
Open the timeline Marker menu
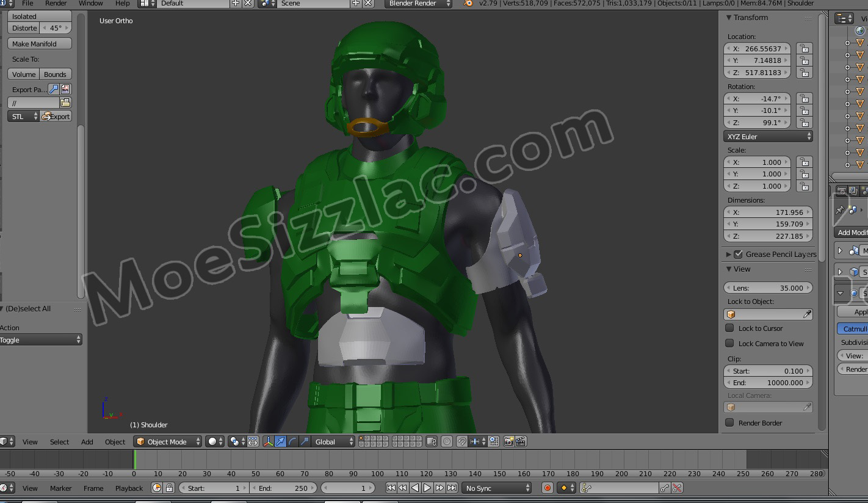point(60,488)
